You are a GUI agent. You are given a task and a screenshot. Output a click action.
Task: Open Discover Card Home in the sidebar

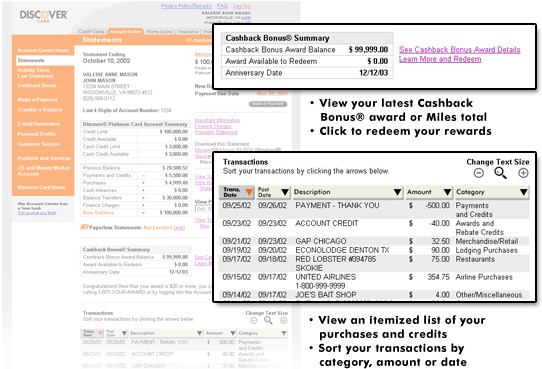[41, 187]
